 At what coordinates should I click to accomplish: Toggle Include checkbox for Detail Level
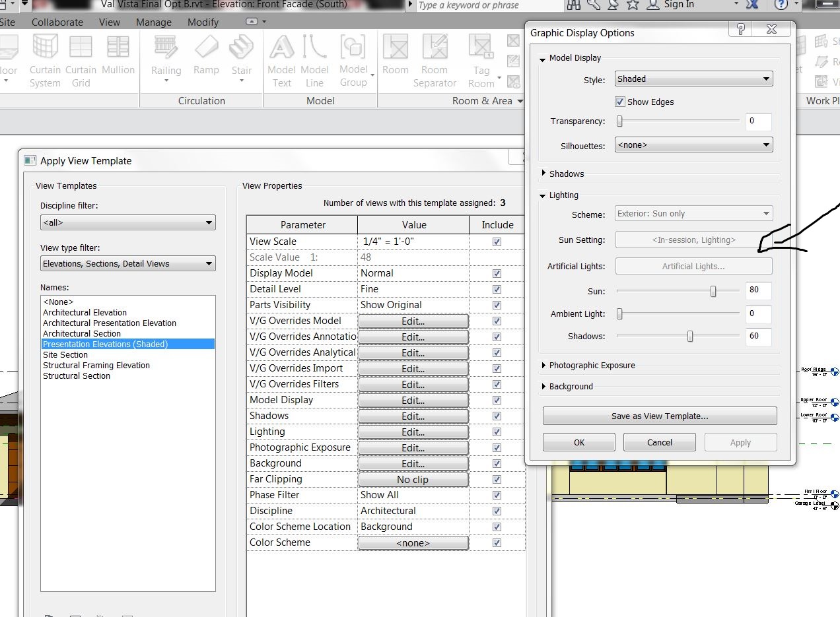[x=497, y=290]
